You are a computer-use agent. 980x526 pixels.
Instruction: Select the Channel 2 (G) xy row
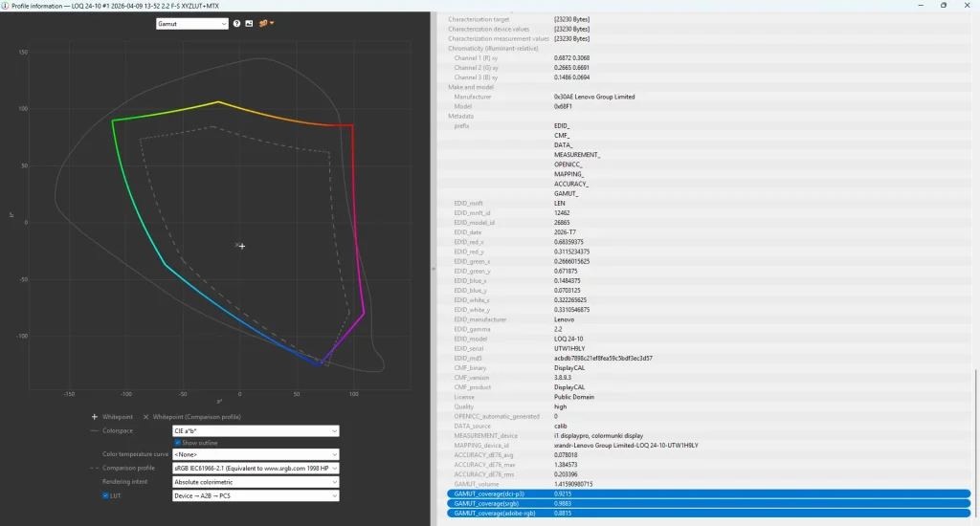[709, 68]
